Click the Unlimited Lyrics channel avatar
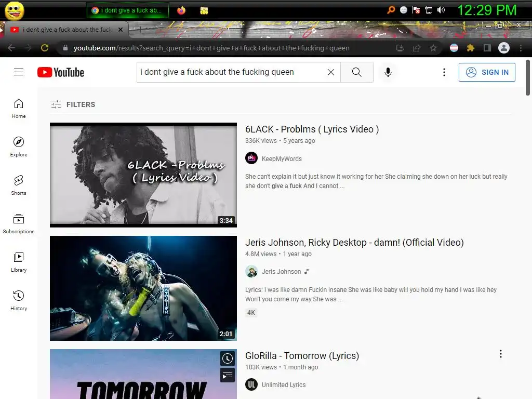 point(251,384)
